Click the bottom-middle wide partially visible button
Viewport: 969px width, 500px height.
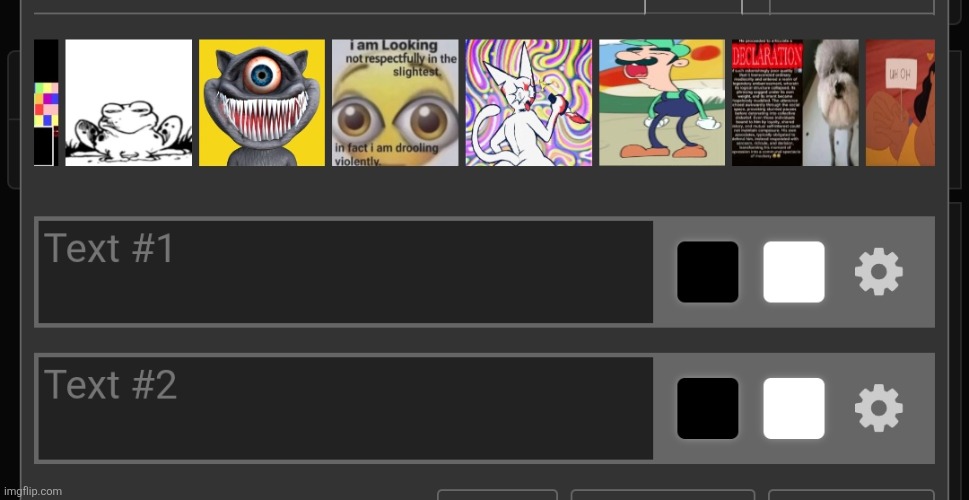(663, 494)
